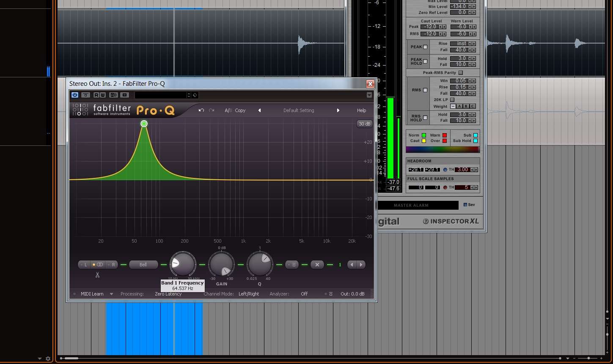Open the Zero Latency processing mode menu

168,294
